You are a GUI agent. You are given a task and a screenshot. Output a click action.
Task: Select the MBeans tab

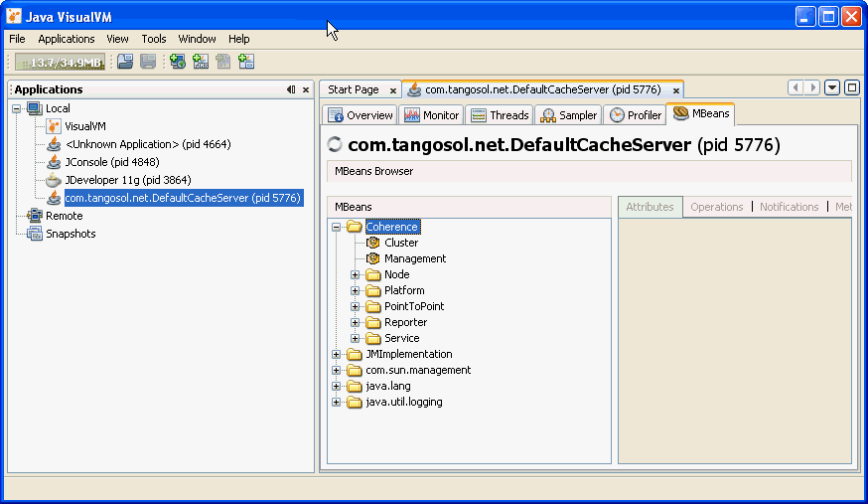click(701, 113)
